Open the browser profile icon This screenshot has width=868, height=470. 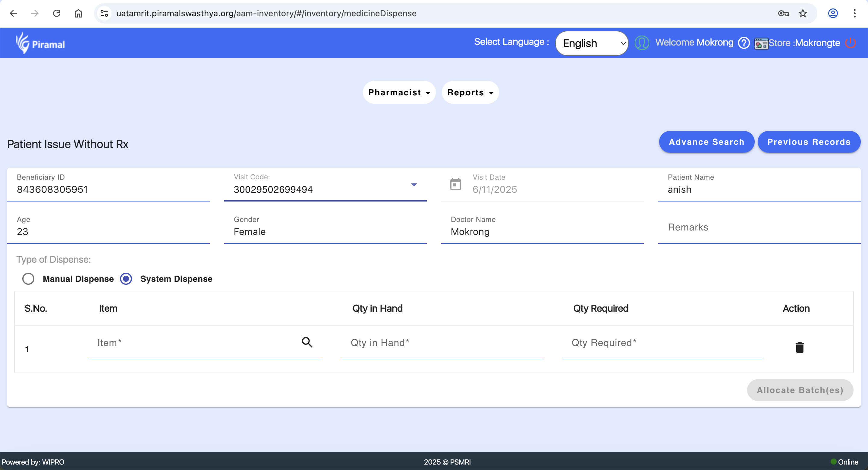pyautogui.click(x=833, y=14)
